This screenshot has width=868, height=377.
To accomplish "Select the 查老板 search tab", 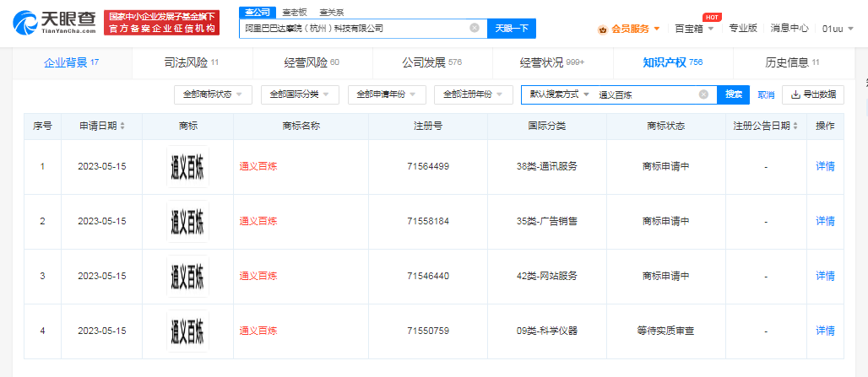I will (294, 12).
